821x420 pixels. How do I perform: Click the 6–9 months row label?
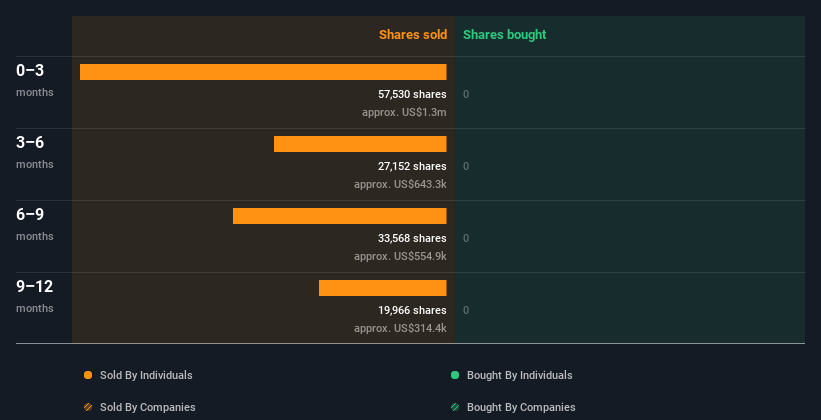click(x=35, y=224)
